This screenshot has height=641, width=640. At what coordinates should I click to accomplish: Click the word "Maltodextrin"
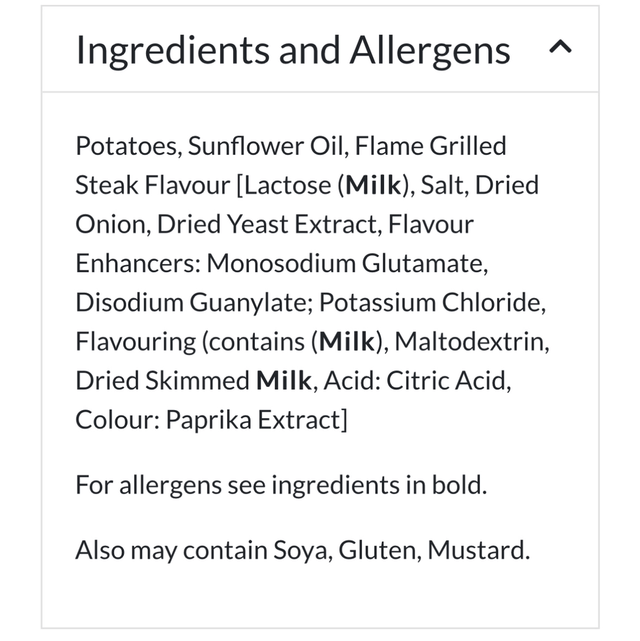[473, 341]
